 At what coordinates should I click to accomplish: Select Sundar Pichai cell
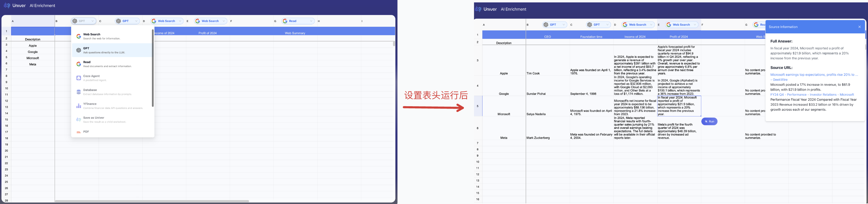548,86
